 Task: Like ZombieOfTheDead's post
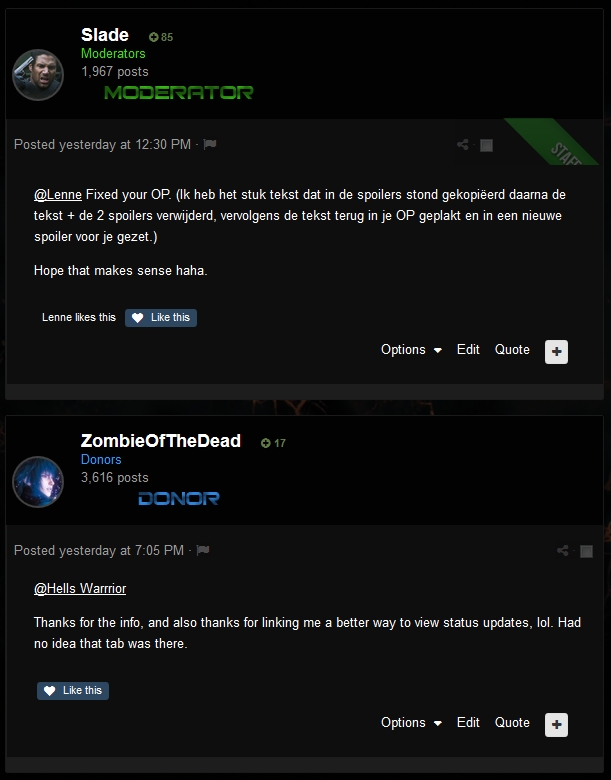tap(73, 690)
